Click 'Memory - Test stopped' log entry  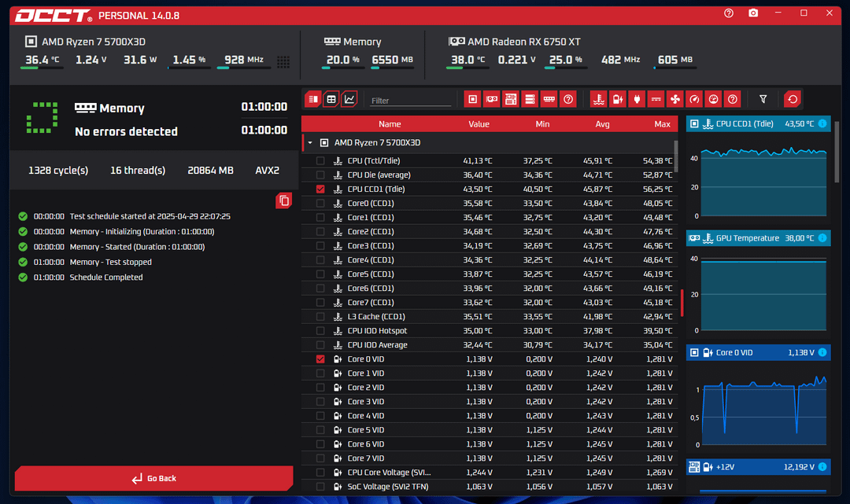click(x=111, y=262)
